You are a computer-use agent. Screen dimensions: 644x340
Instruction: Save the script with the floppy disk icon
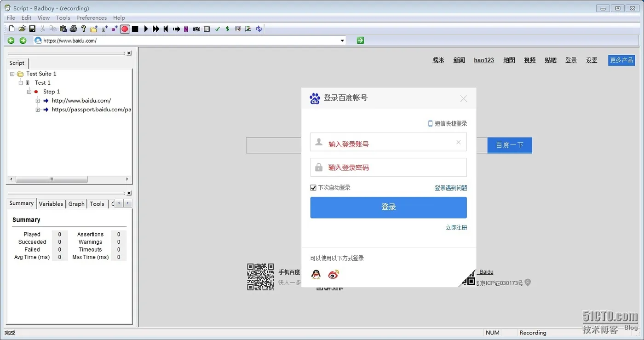(32, 29)
